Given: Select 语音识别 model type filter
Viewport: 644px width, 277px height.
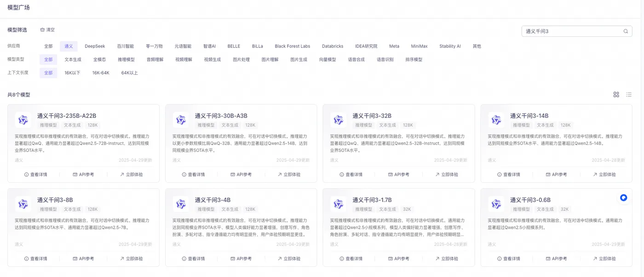Looking at the screenshot, I should (385, 59).
